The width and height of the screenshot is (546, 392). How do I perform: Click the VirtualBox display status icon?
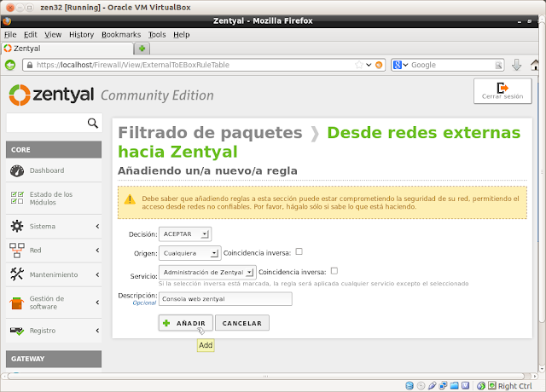click(x=466, y=385)
